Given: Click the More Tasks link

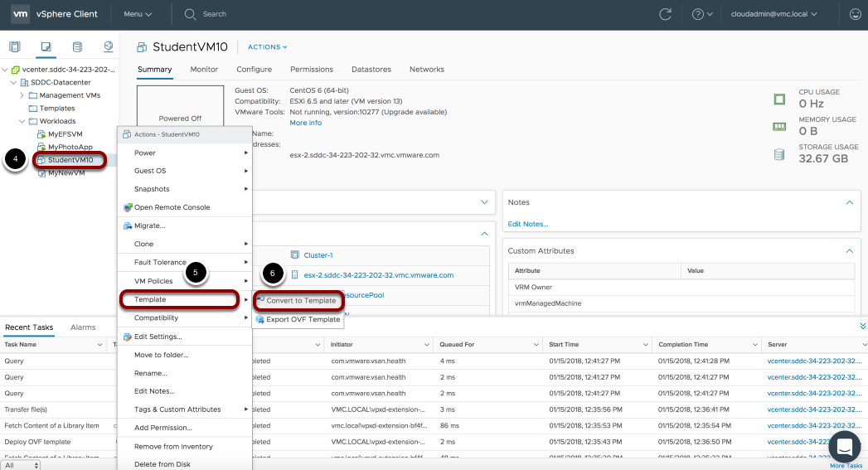Looking at the screenshot, I should 846,466.
